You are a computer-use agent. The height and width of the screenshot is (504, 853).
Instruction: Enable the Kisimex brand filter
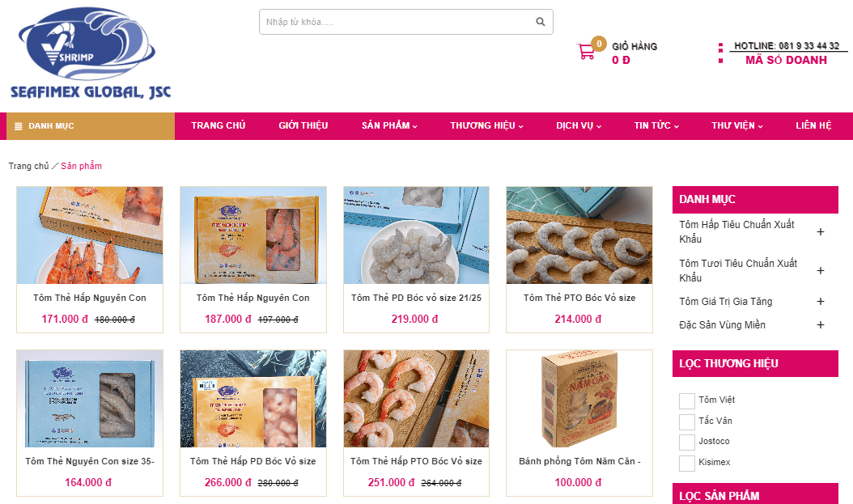(686, 463)
